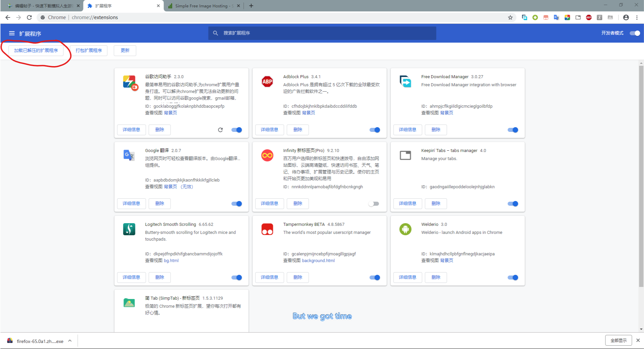Open the 背景页 link for 谷歌访问助手

tap(170, 113)
